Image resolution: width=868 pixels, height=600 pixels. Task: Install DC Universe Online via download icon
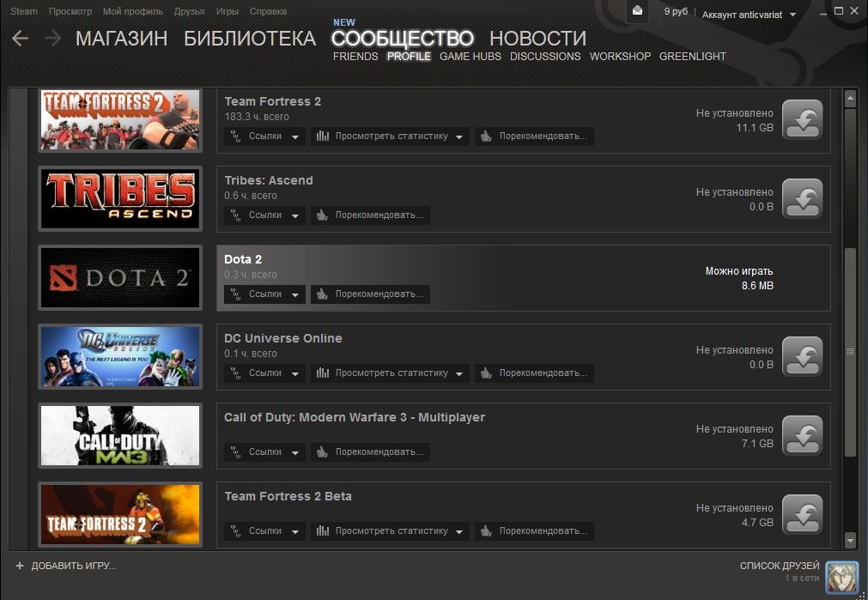click(802, 356)
